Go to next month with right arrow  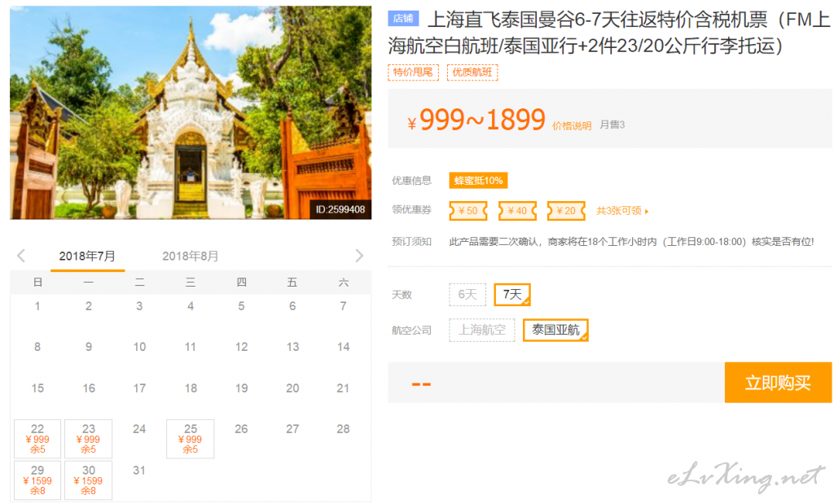[359, 256]
